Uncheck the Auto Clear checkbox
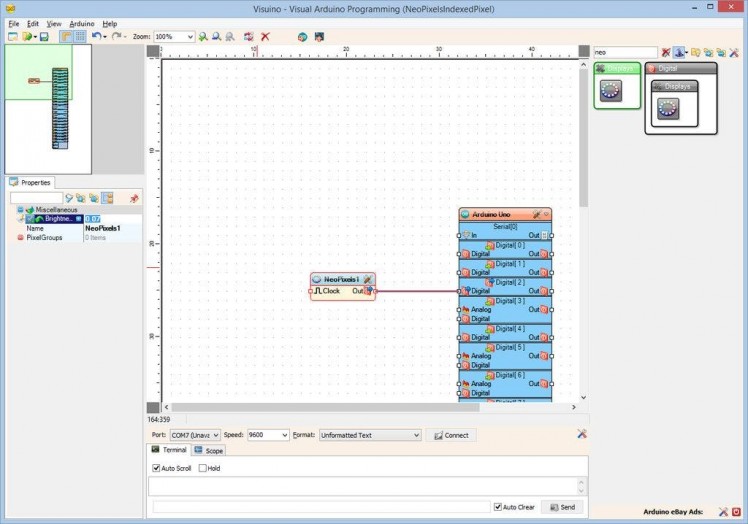 pyautogui.click(x=498, y=507)
